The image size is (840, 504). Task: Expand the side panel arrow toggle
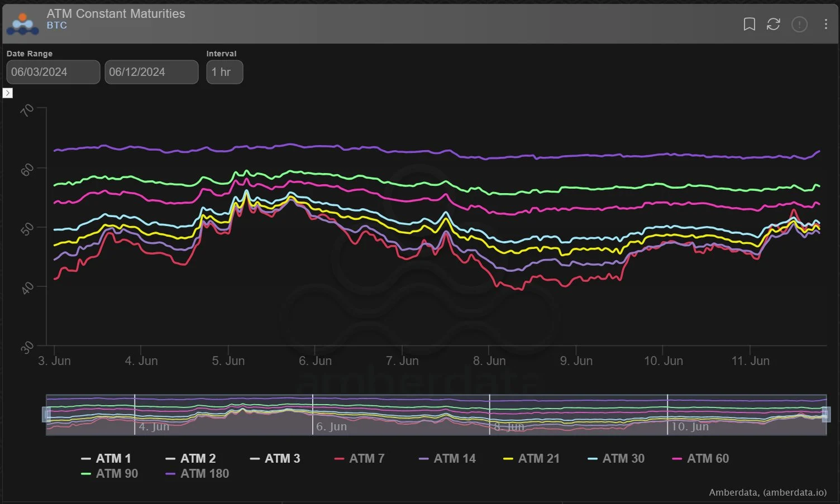click(x=8, y=93)
